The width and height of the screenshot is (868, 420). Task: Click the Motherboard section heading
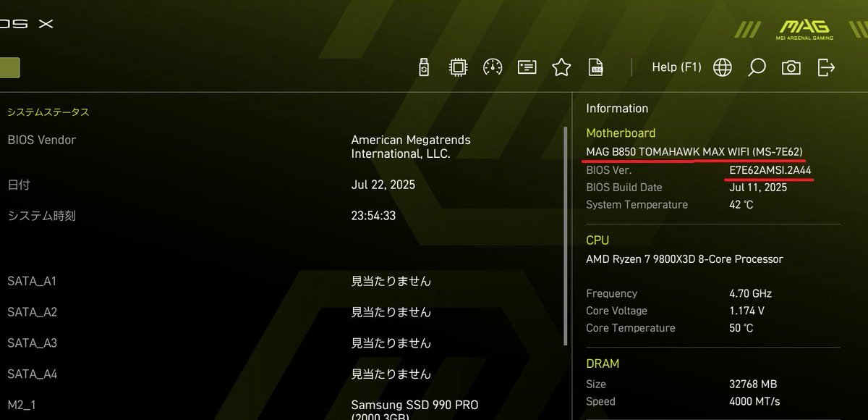click(x=621, y=133)
